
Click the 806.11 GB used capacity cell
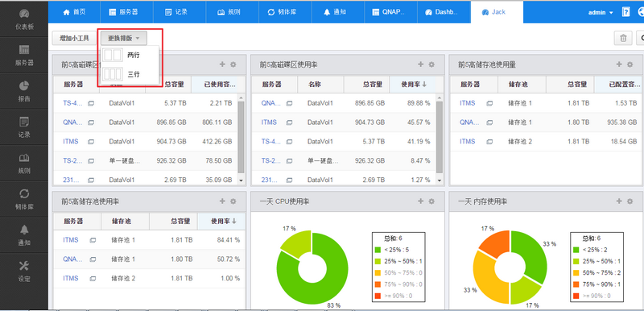217,122
